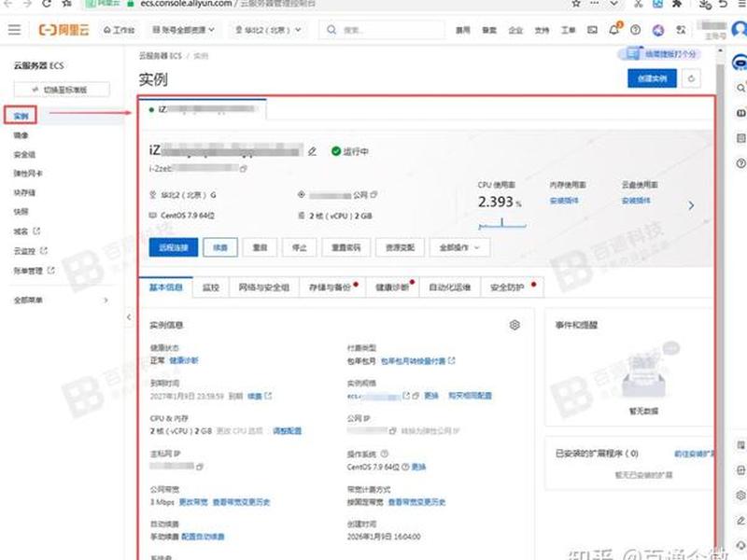Viewport: 747px width, 560px height.
Task: Open the 实例信息 settings gear icon
Action: point(514,325)
